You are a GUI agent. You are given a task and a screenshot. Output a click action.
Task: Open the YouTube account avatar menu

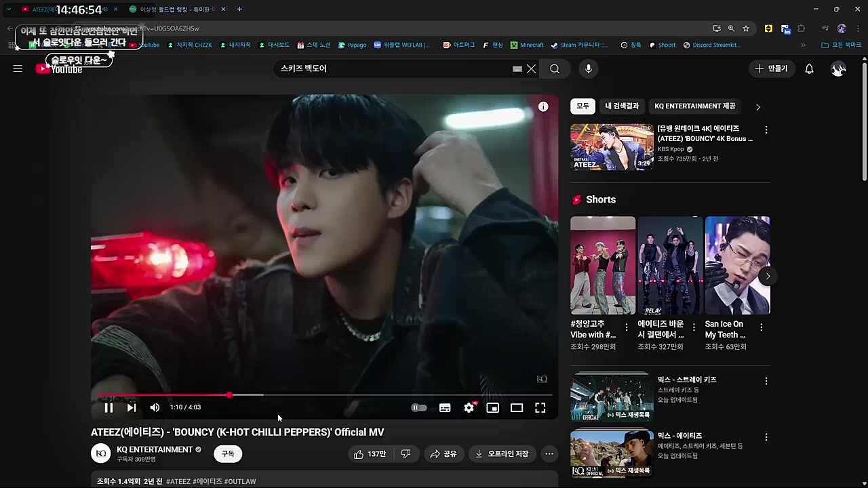click(839, 68)
